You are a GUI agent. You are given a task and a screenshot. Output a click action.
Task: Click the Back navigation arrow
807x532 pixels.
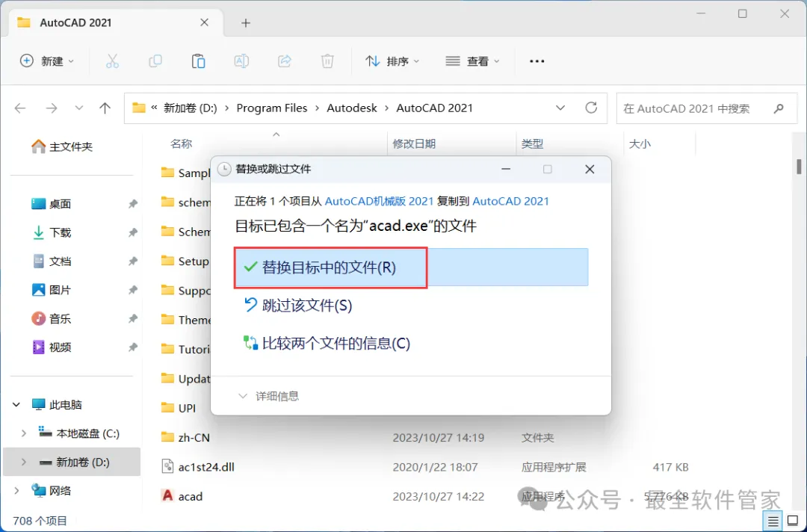(x=20, y=108)
